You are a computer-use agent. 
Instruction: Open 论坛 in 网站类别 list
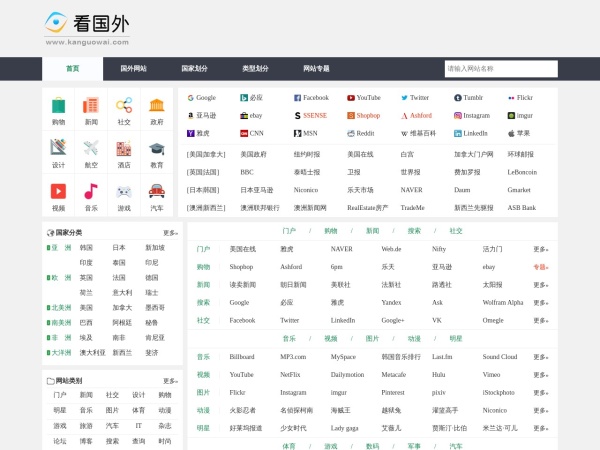pyautogui.click(x=60, y=441)
